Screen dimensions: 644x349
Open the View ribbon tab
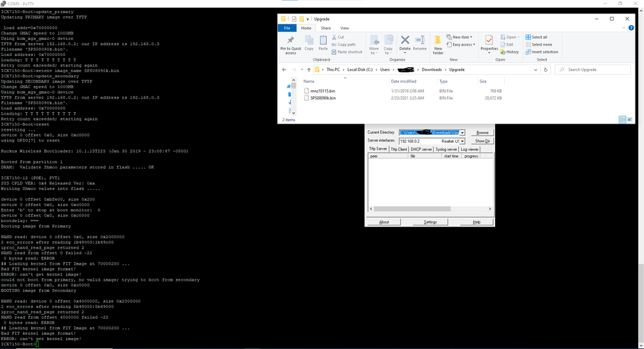coord(344,28)
